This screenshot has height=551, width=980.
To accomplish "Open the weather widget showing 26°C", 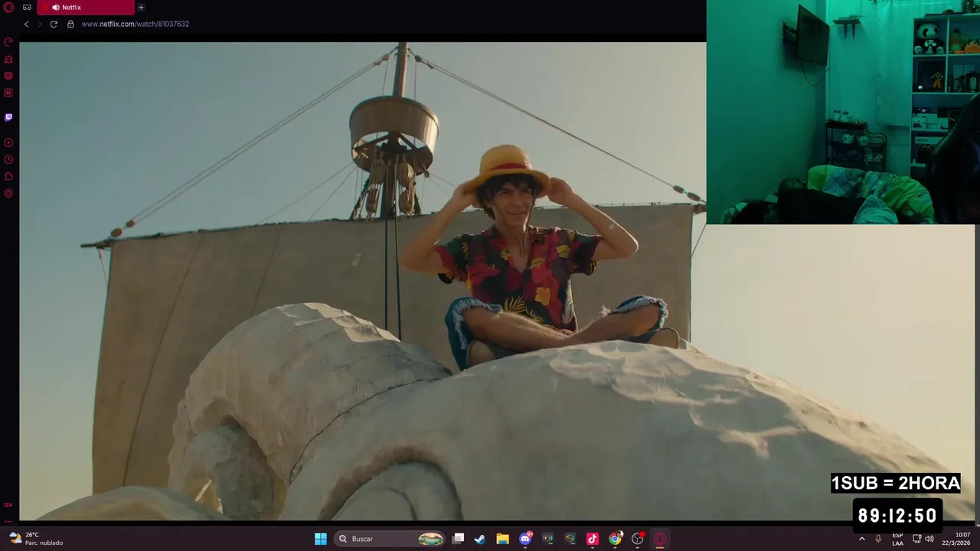I will (37, 539).
